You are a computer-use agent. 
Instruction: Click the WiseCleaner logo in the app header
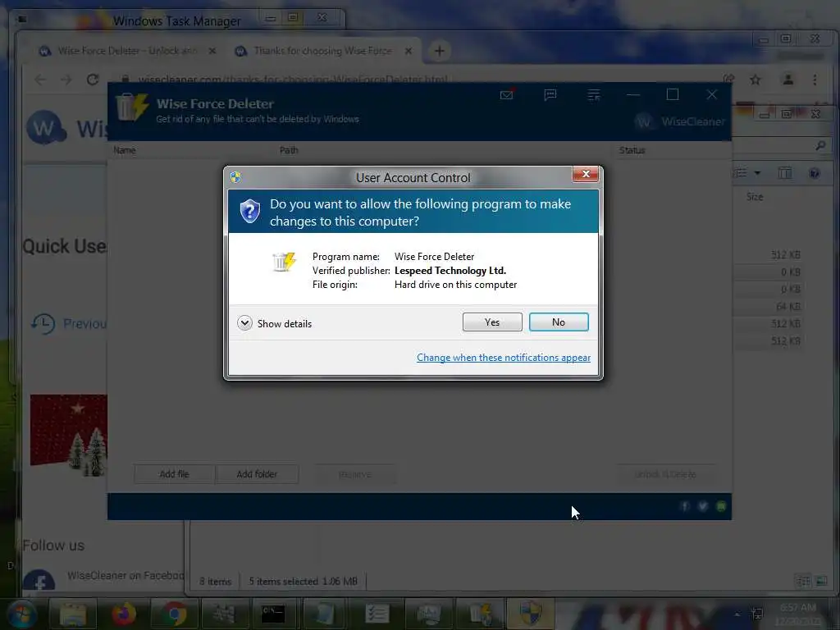point(680,121)
